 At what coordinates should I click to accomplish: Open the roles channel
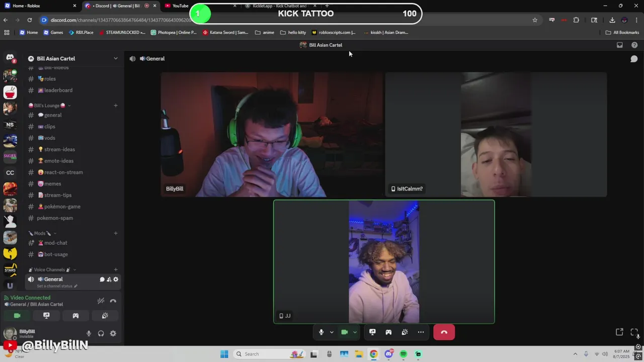[73, 79]
